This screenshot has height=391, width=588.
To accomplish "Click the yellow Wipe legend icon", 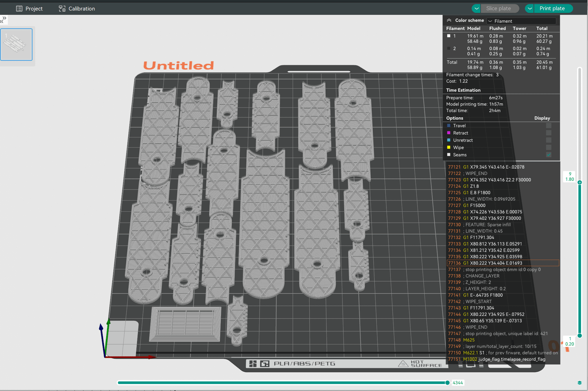I will 449,147.
